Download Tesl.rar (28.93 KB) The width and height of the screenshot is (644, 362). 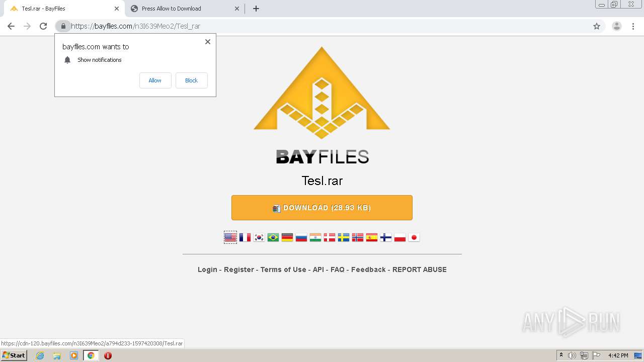pos(322,208)
